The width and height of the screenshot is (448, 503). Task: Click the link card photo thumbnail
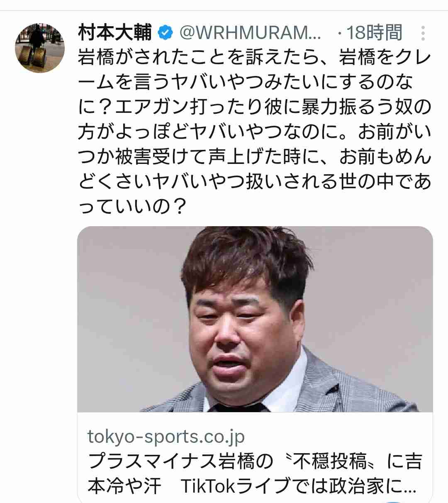tap(255, 320)
